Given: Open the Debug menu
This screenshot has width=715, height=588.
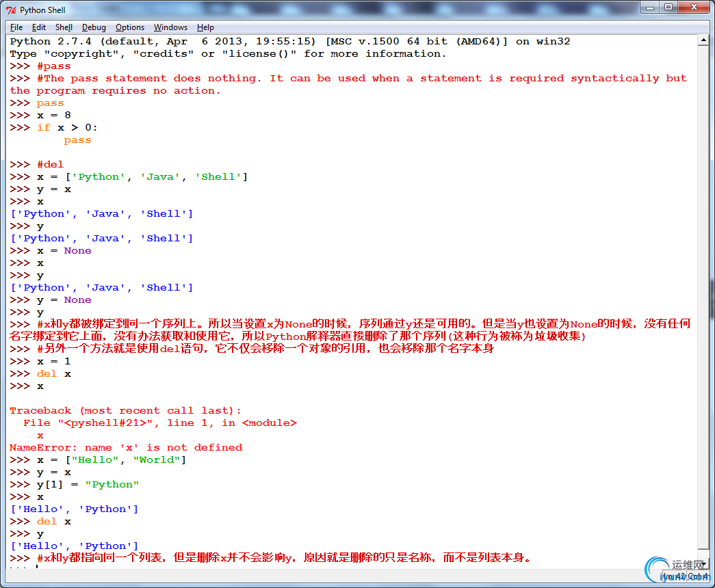Looking at the screenshot, I should 94,27.
